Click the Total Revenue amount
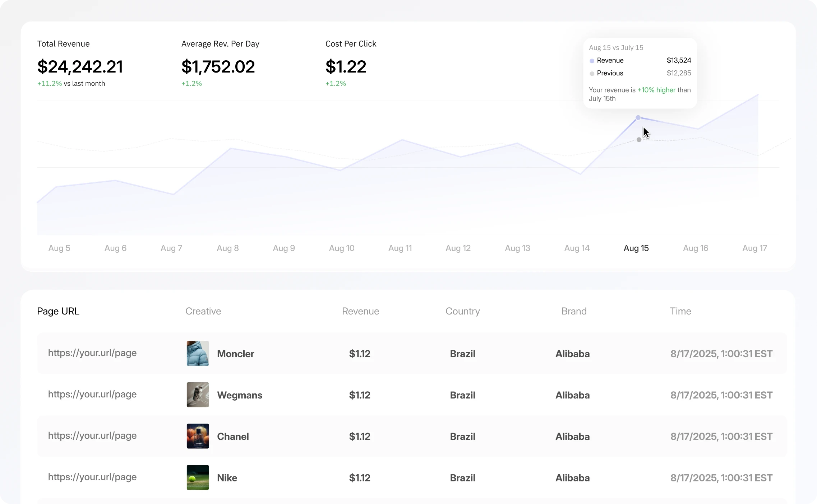Screen dimensions: 817x504 point(80,67)
